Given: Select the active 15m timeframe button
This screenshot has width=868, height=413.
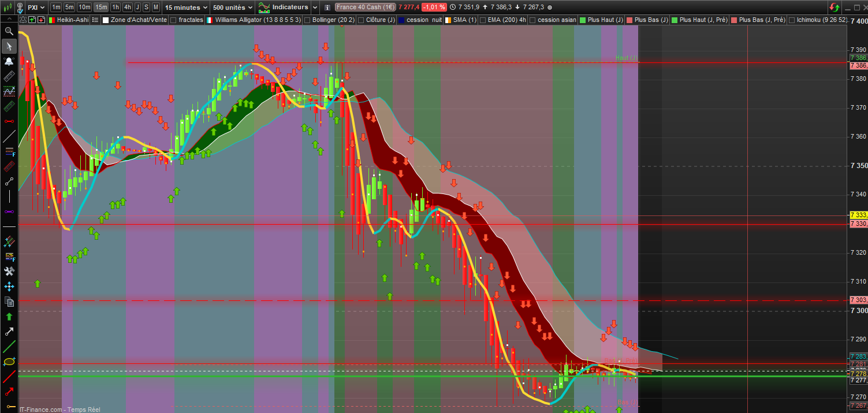Looking at the screenshot, I should point(100,8).
